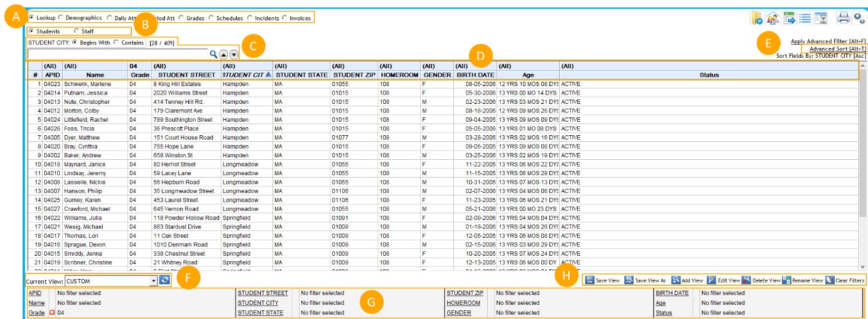The height and width of the screenshot is (319, 868).
Task: Click the magnifier search icon
Action: (213, 54)
